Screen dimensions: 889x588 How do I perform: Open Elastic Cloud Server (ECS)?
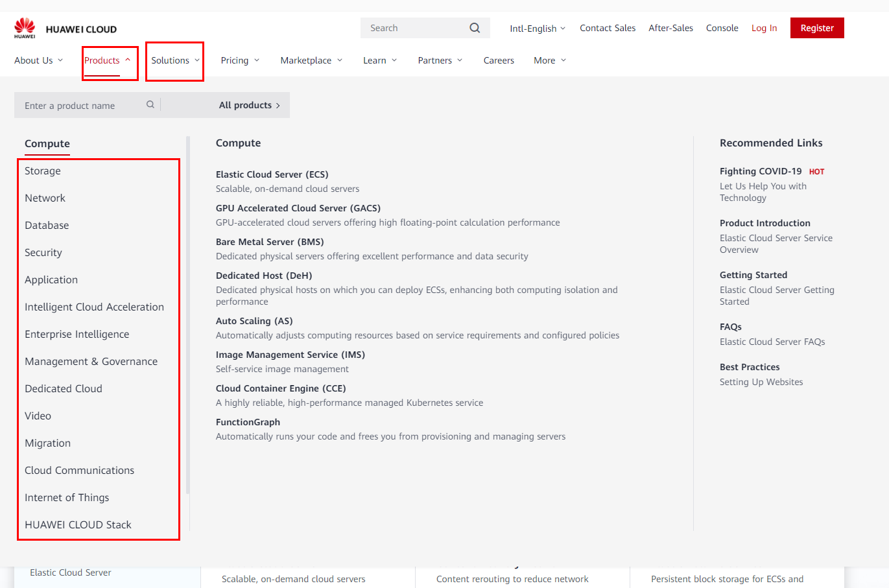pos(272,174)
